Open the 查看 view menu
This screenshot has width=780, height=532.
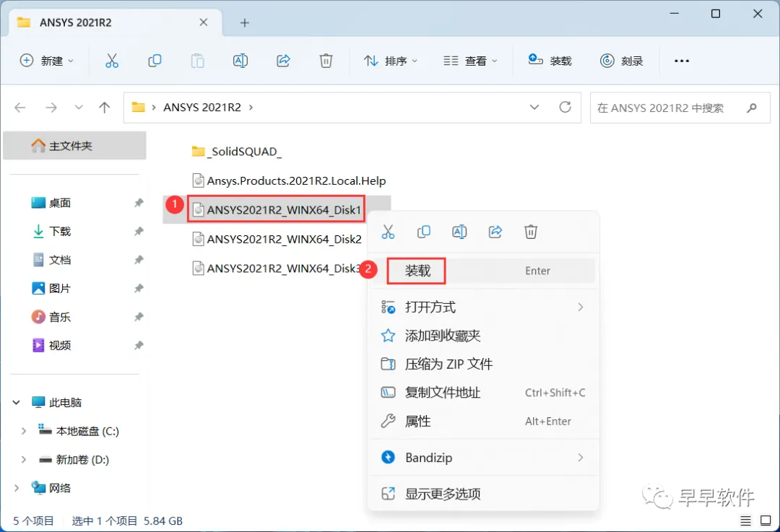coord(470,61)
